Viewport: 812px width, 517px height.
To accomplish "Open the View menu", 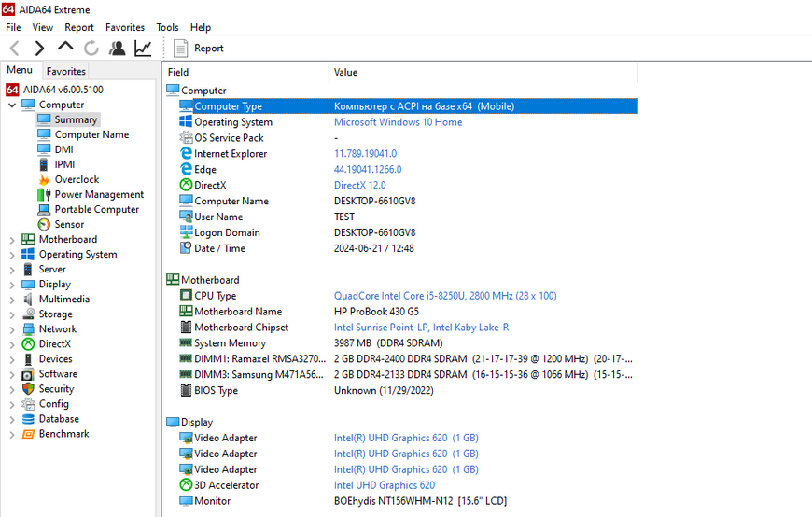I will coord(42,27).
